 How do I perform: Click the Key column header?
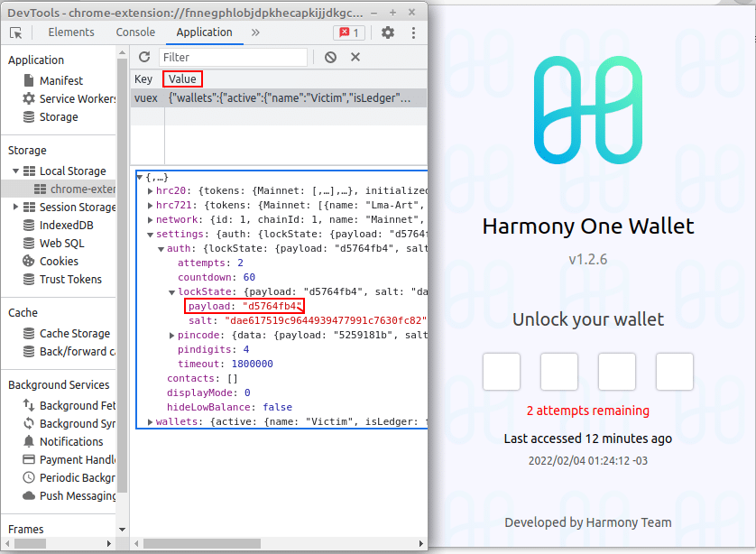pyautogui.click(x=143, y=79)
